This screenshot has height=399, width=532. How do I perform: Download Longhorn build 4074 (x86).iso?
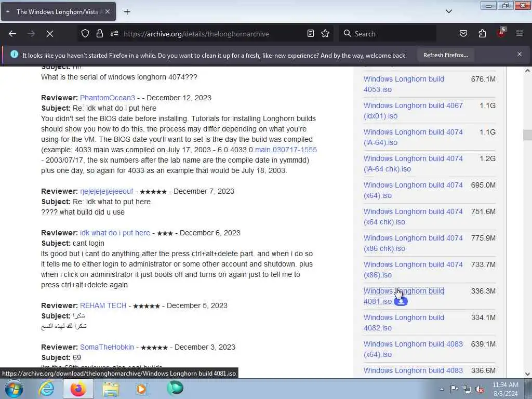[x=413, y=270]
